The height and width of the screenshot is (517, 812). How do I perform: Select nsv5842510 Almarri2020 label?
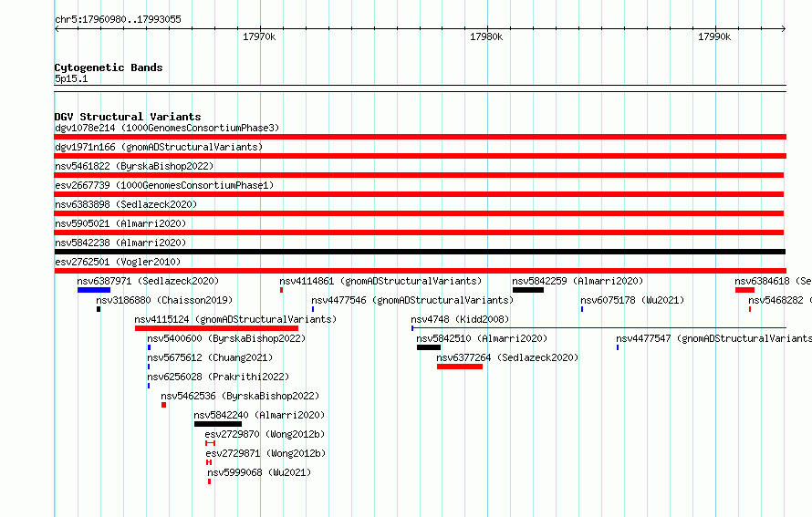click(482, 338)
